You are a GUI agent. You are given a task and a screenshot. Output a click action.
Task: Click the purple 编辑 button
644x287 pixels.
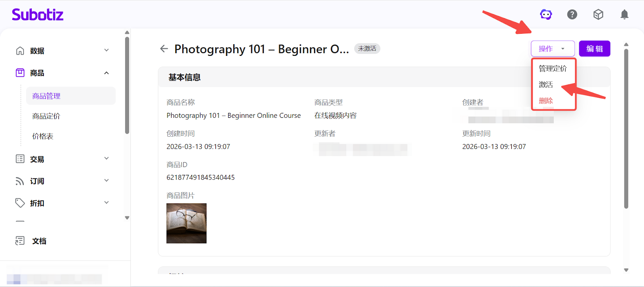pos(594,49)
